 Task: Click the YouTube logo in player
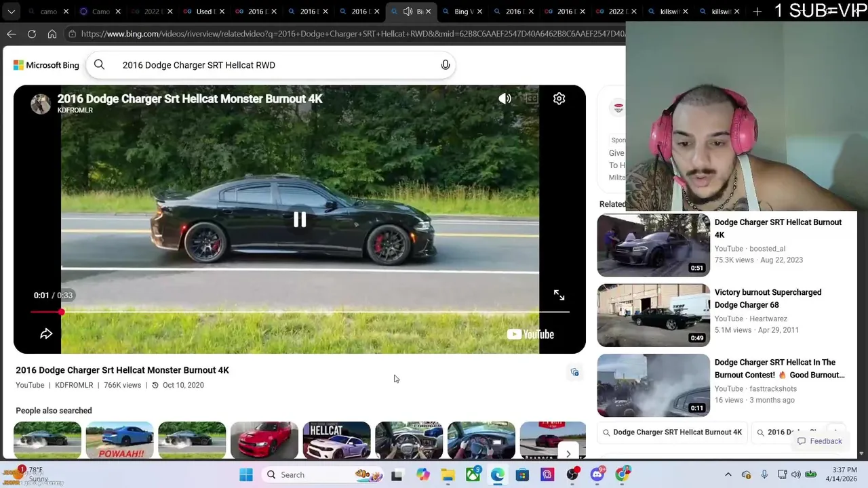530,334
